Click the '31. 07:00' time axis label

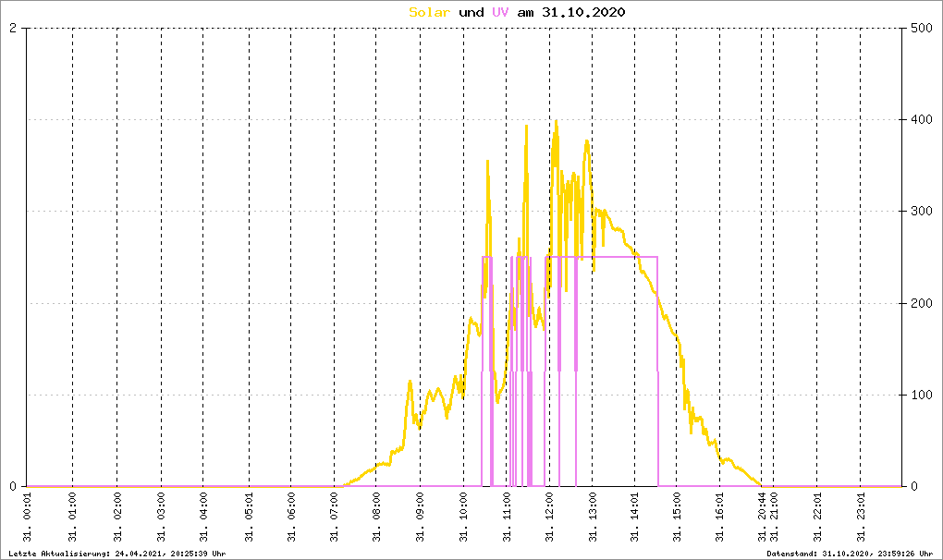[335, 517]
